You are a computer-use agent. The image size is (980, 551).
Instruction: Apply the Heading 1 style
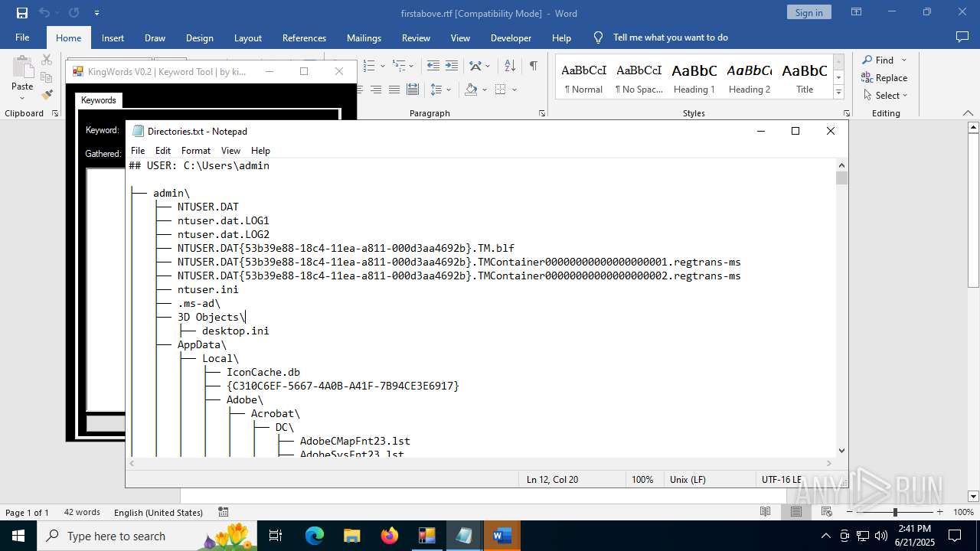(694, 78)
